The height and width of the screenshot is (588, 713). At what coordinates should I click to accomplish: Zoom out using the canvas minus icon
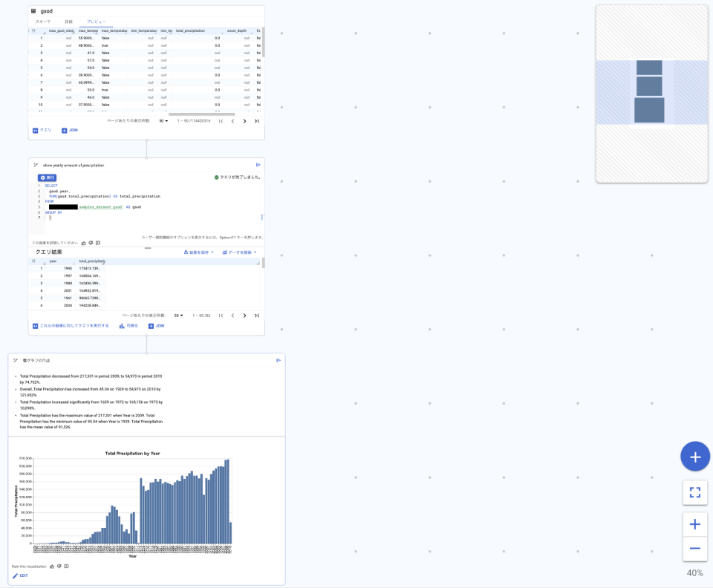(695, 549)
